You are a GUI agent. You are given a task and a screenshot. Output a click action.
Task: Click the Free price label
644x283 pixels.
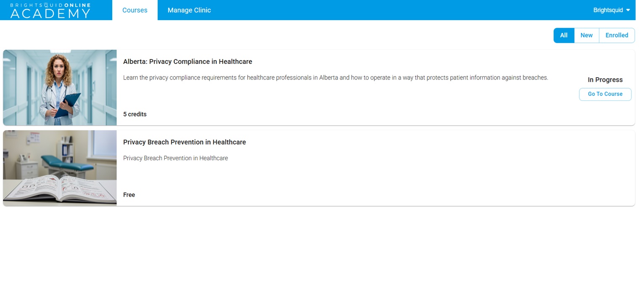(x=129, y=195)
